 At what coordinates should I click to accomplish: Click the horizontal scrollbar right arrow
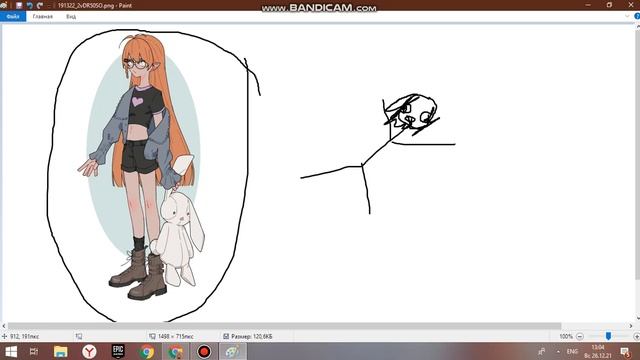tap(631, 326)
